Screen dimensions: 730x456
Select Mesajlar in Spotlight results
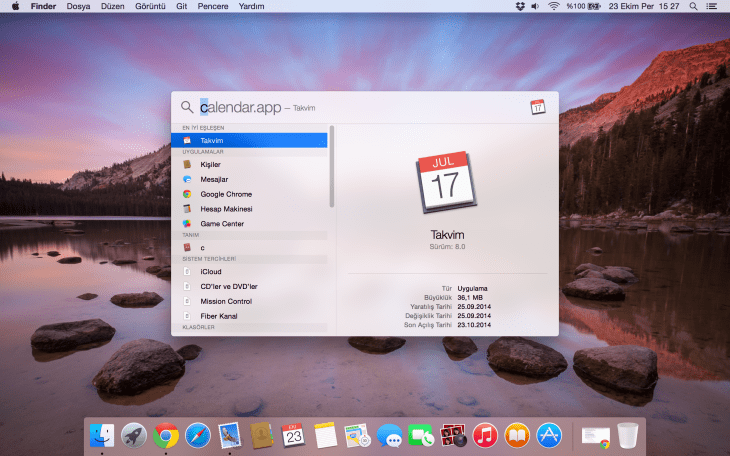[249, 179]
